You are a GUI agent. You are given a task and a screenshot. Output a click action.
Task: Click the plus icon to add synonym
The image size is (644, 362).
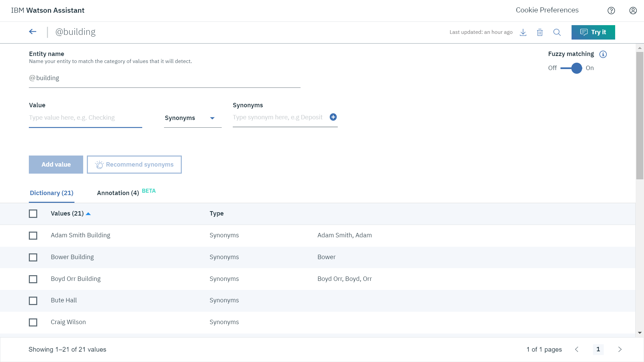333,117
